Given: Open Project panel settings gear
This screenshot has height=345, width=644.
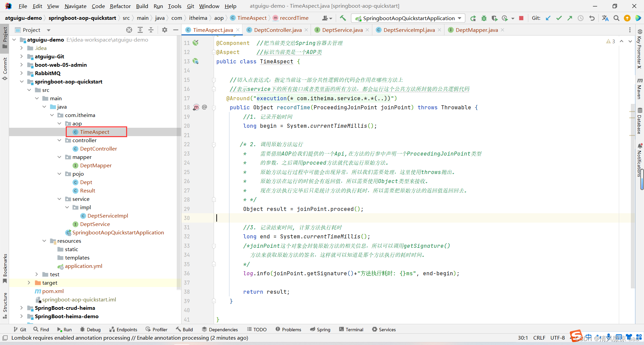Looking at the screenshot, I should pos(164,30).
